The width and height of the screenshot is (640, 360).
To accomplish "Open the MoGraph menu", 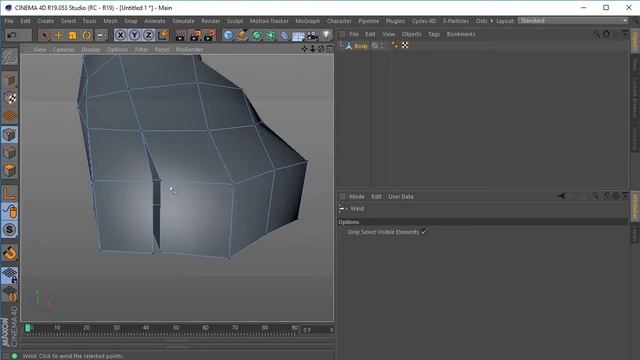I will [x=307, y=21].
